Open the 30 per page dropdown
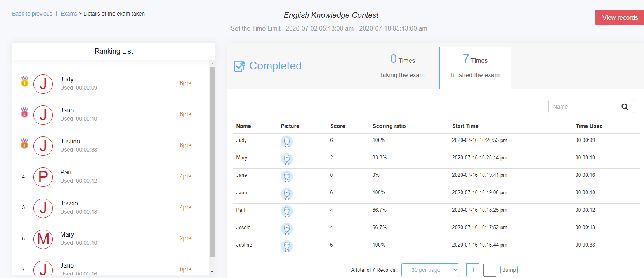This screenshot has height=278, width=644. pyautogui.click(x=430, y=270)
